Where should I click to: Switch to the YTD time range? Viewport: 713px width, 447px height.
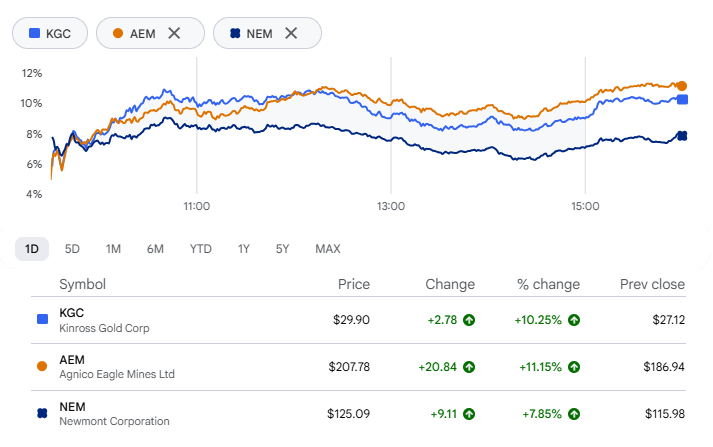click(201, 249)
